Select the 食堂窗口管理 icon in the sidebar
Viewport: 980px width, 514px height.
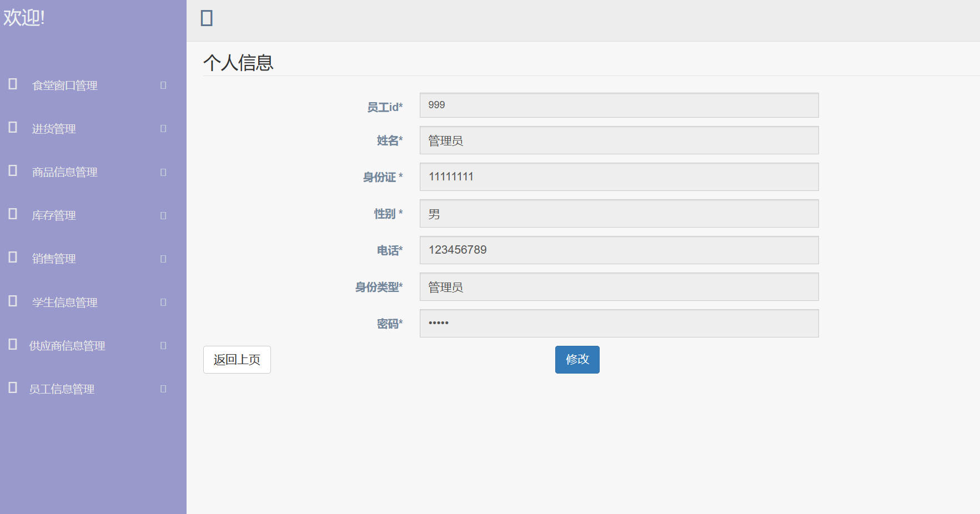(x=11, y=84)
